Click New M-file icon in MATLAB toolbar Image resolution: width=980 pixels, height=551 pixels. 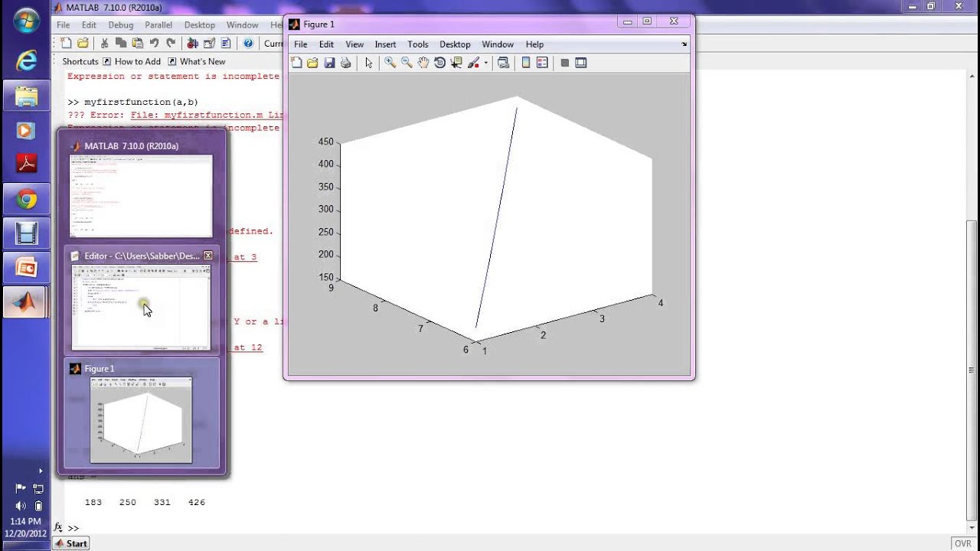66,43
